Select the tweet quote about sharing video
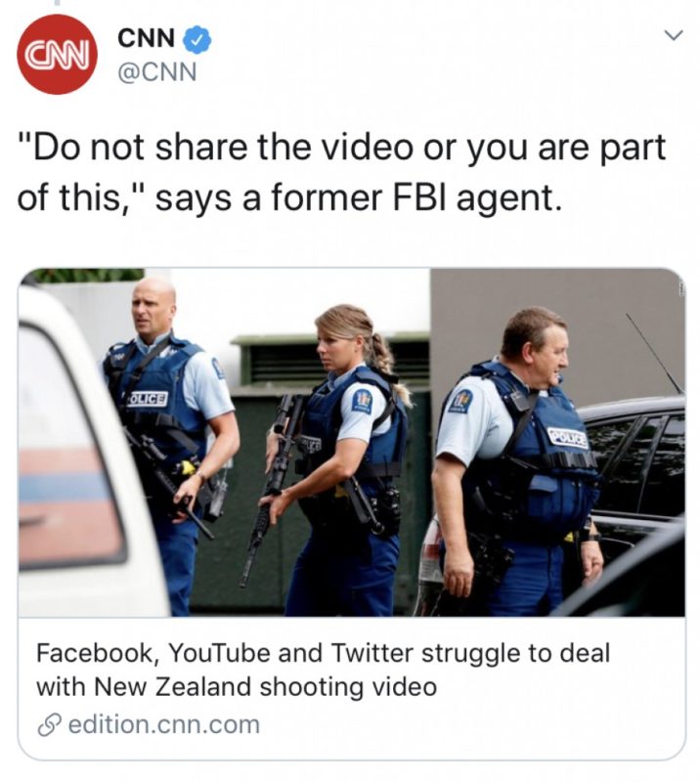Image resolution: width=700 pixels, height=782 pixels. coord(342,173)
